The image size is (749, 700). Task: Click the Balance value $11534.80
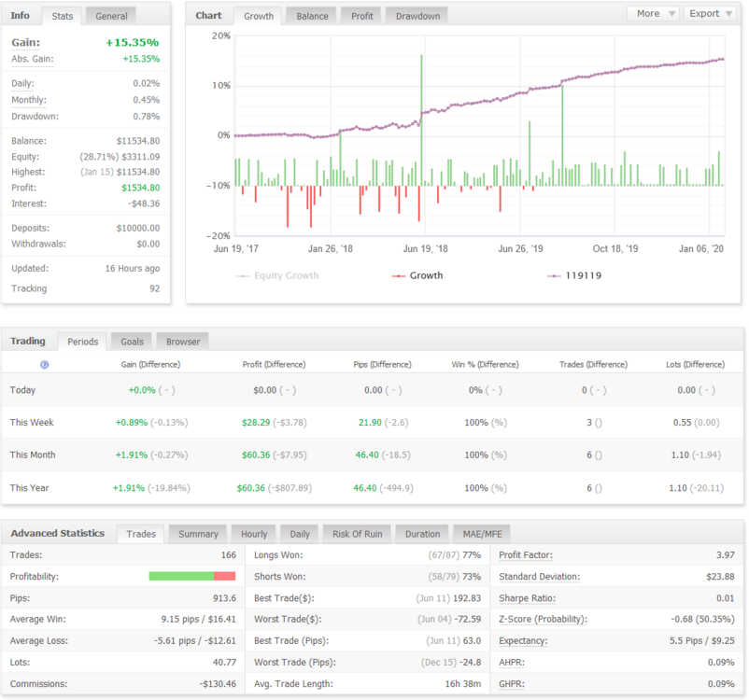coord(138,141)
